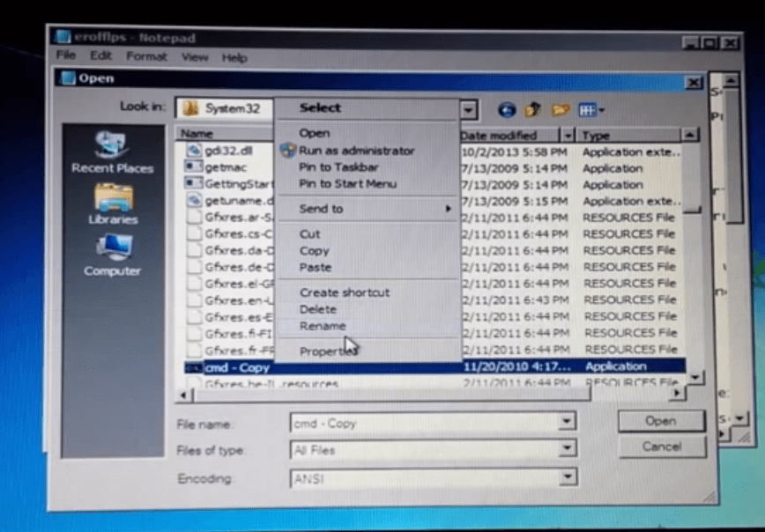Click the '11/20/2010 4:17...' date cell

(x=516, y=366)
